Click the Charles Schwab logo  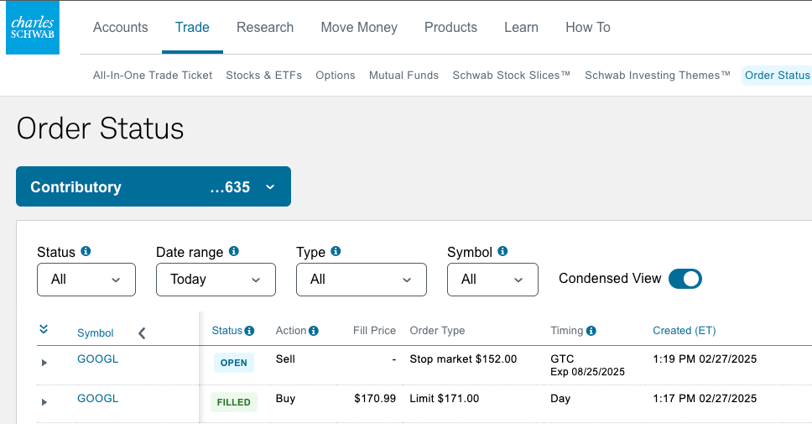click(x=33, y=28)
